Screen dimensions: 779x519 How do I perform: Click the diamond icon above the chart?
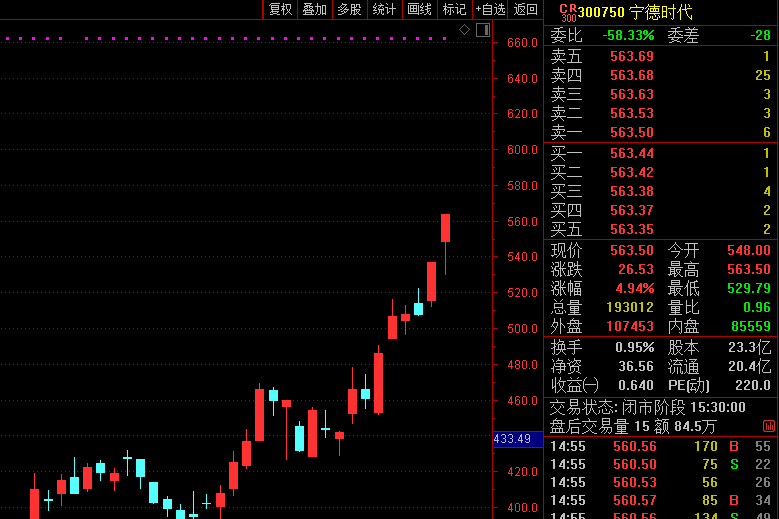point(464,30)
